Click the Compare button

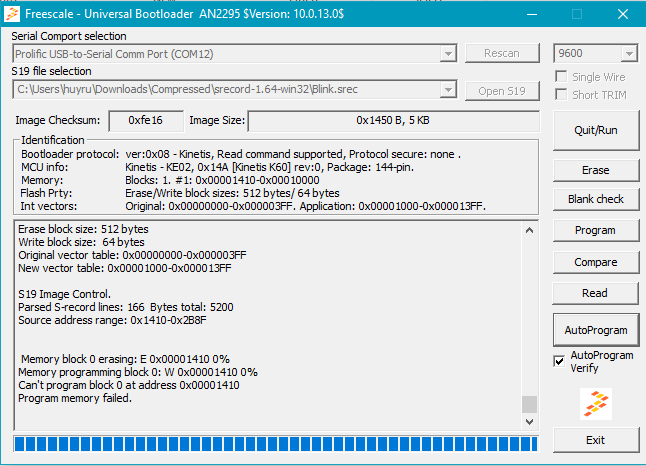pos(596,262)
